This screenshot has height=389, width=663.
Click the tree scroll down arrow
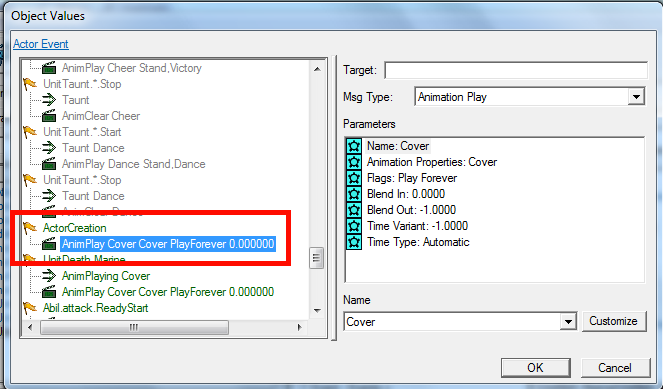click(317, 311)
